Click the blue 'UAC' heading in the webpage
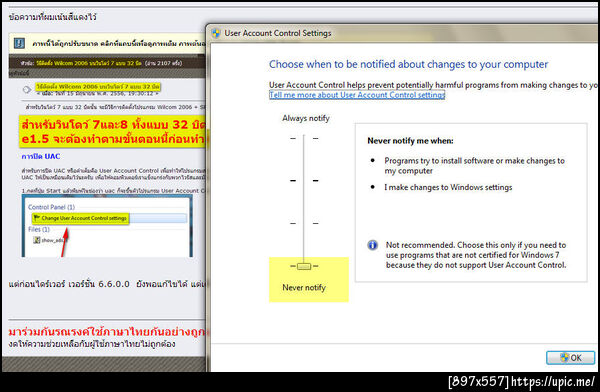 (x=41, y=156)
